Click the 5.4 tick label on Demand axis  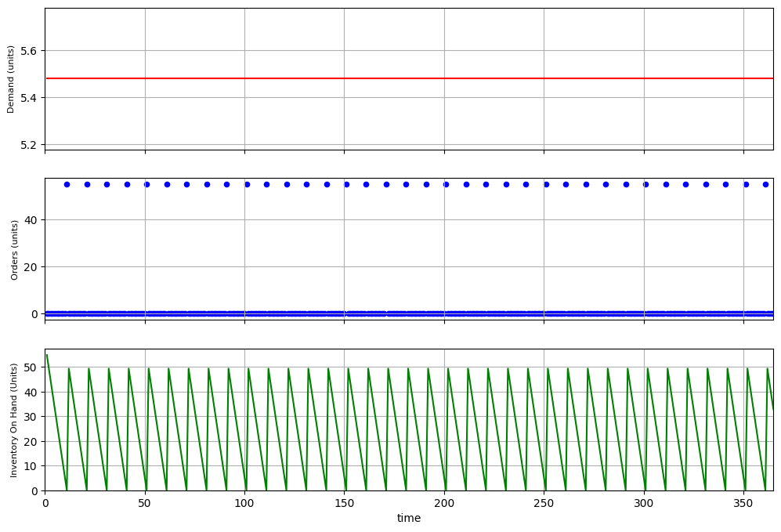pyautogui.click(x=29, y=98)
